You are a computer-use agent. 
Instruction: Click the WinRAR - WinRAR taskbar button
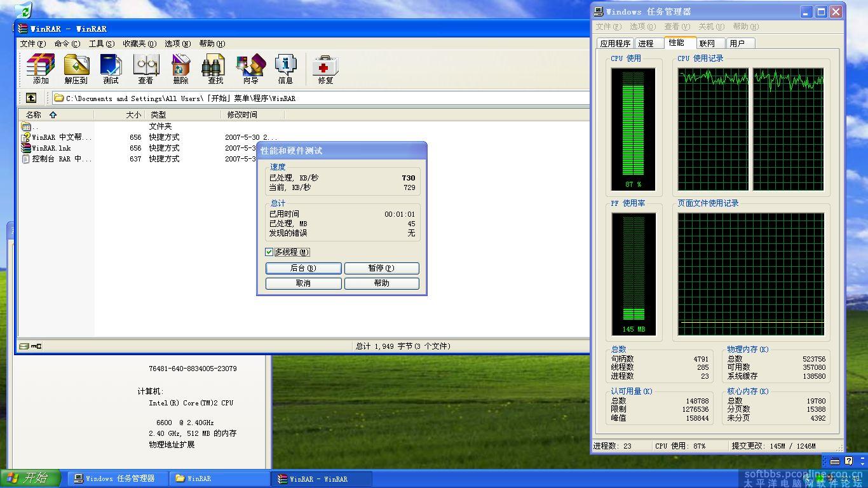[x=321, y=478]
